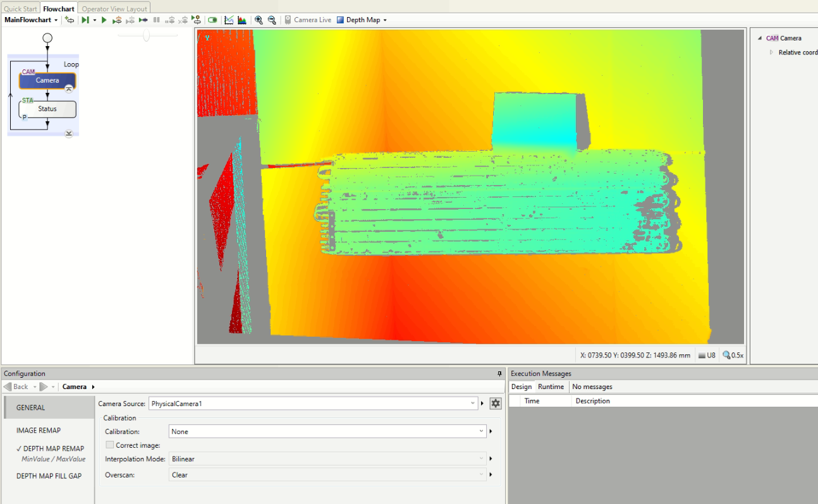
Task: Open Camera Source settings via gear icon
Action: click(496, 403)
